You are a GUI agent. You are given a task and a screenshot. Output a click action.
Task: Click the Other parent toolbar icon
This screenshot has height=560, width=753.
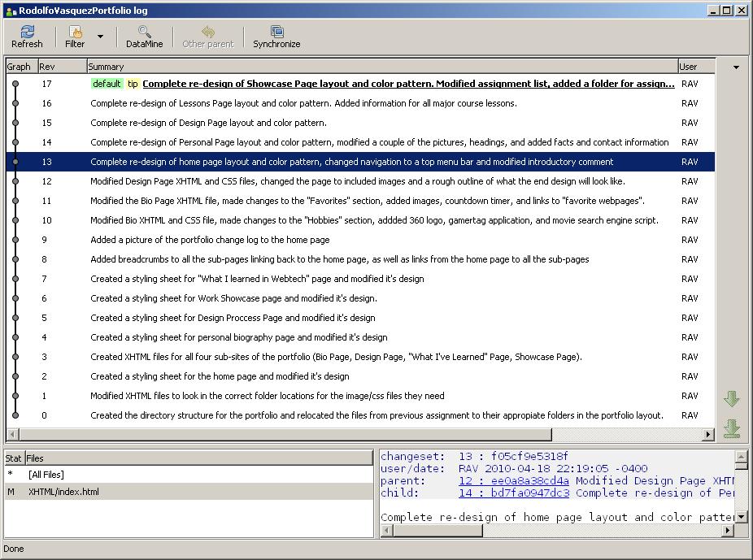click(208, 37)
